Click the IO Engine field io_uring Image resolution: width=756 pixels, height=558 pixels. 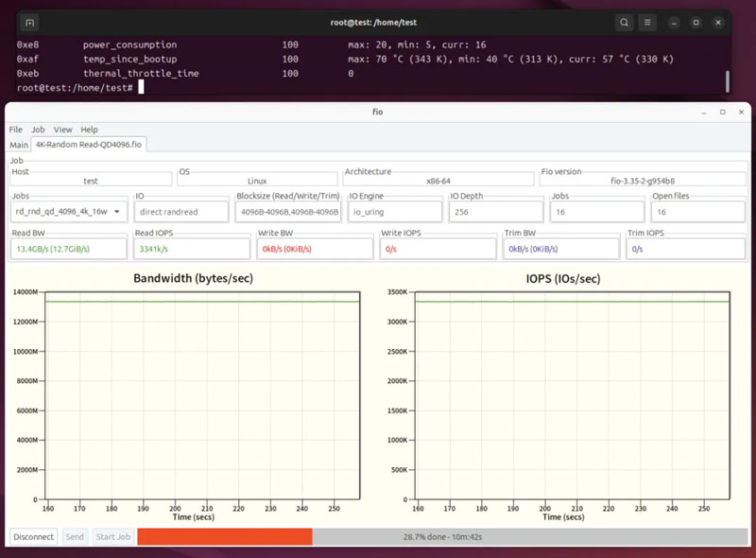pos(395,212)
